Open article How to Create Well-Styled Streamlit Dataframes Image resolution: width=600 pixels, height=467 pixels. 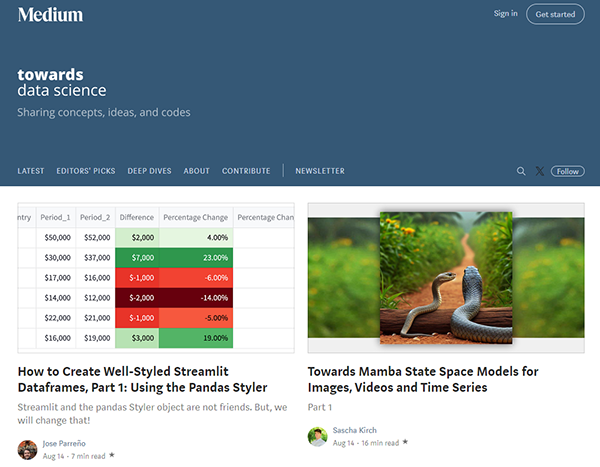tap(142, 379)
